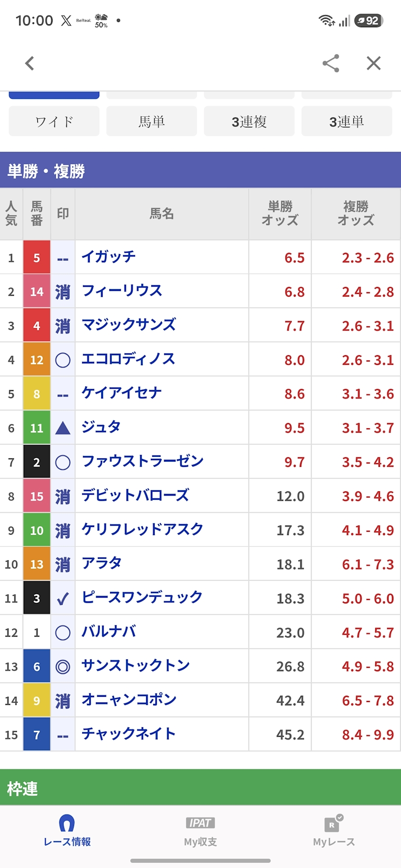401x868 pixels.
Task: Open horse イガッチ details link
Action: point(109,257)
